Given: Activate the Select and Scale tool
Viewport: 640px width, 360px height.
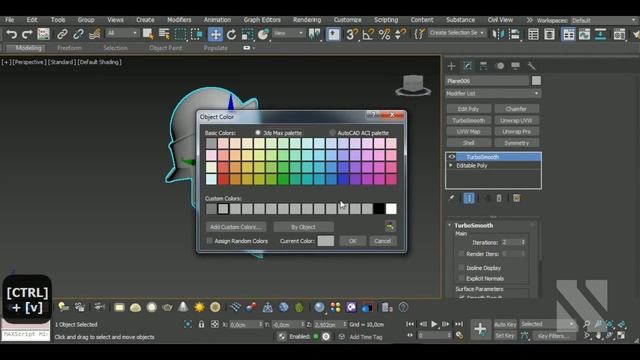Looking at the screenshot, I should pyautogui.click(x=247, y=34).
